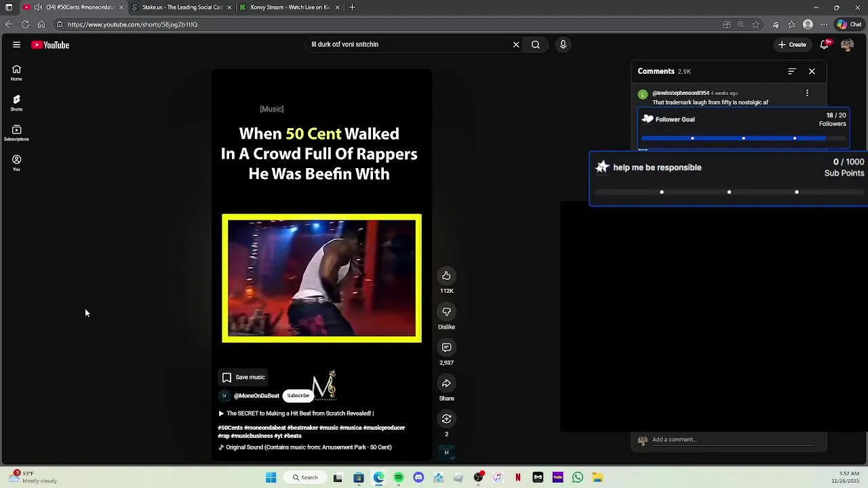Screen dimensions: 868x488
Task: Open comment sort options
Action: click(791, 71)
